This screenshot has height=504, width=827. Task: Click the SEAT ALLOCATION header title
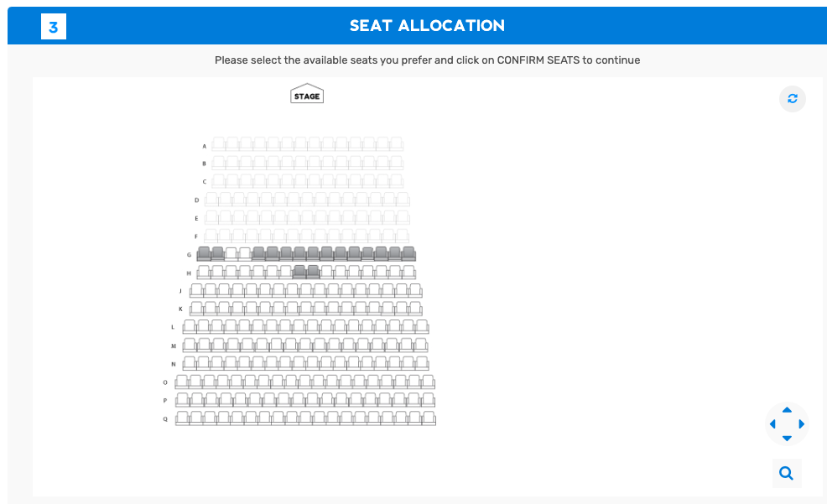point(427,26)
